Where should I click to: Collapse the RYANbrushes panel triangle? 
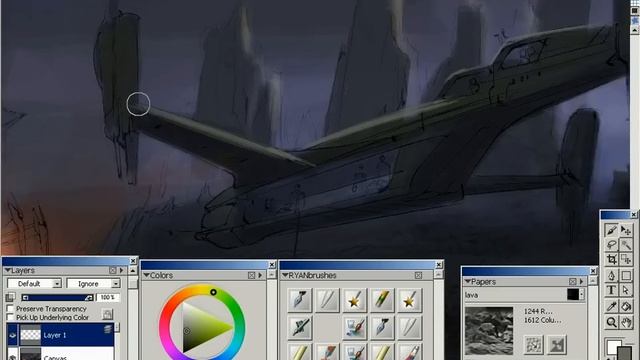click(x=285, y=276)
